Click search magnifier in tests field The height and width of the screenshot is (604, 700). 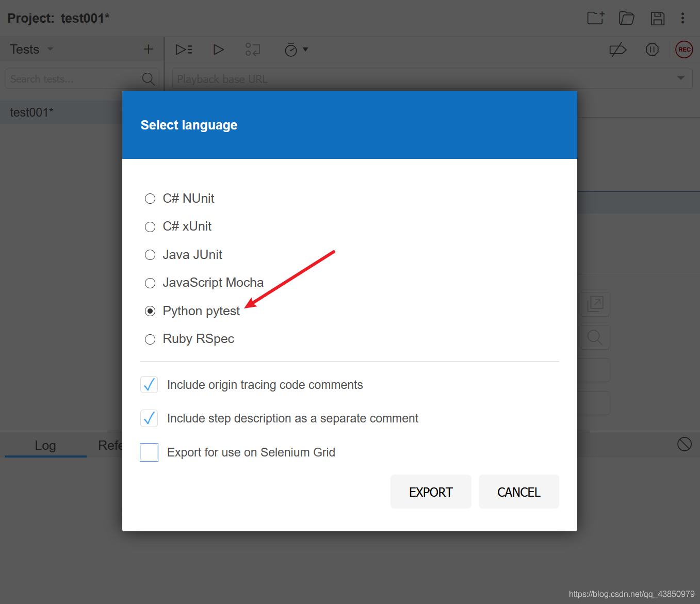click(148, 79)
